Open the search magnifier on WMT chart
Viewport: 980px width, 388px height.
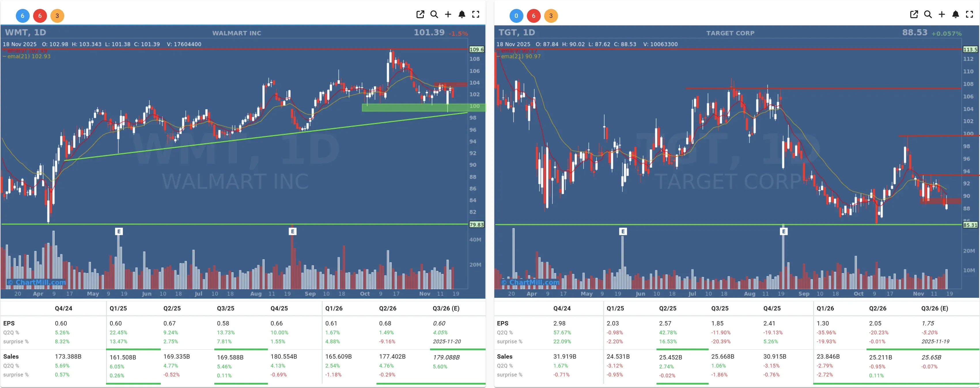(x=434, y=14)
